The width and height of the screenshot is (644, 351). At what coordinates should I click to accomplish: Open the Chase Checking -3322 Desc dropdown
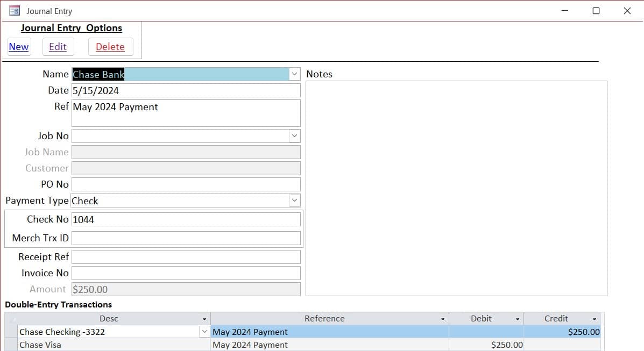tap(204, 331)
